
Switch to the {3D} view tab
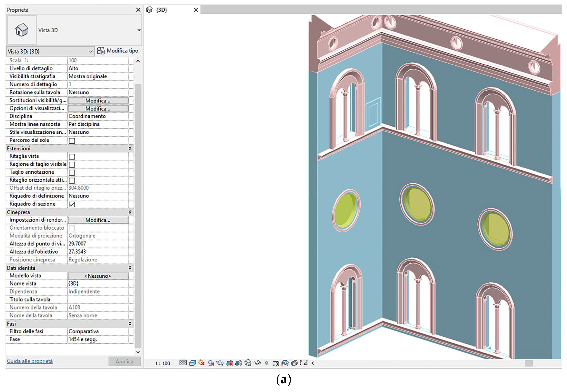pyautogui.click(x=162, y=10)
